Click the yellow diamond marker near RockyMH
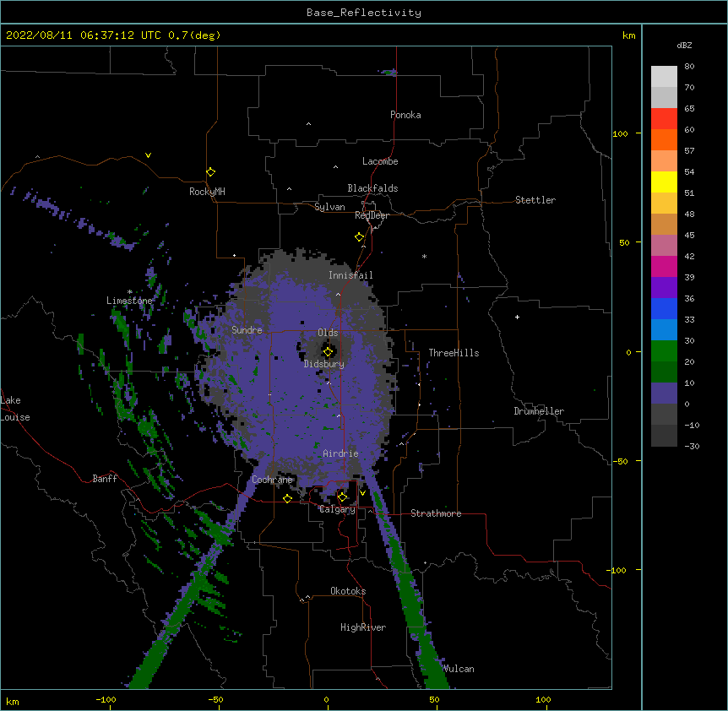Viewport: 728px width, 711px height. click(211, 172)
